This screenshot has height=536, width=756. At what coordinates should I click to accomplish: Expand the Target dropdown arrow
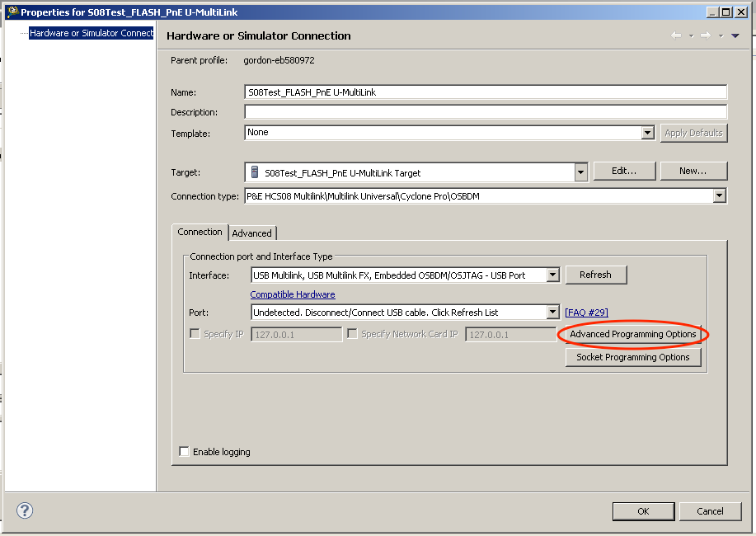click(x=581, y=172)
